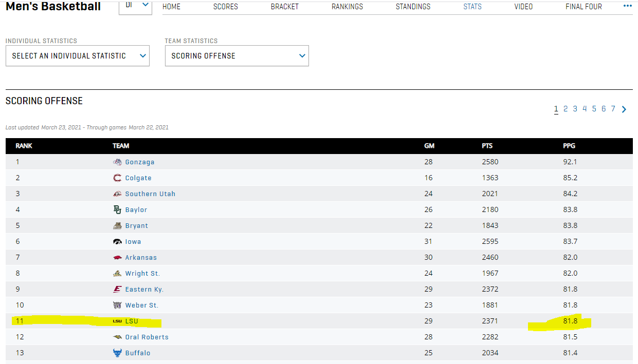Click the Gonzaga team logo icon
This screenshot has width=638, height=364.
click(x=117, y=162)
